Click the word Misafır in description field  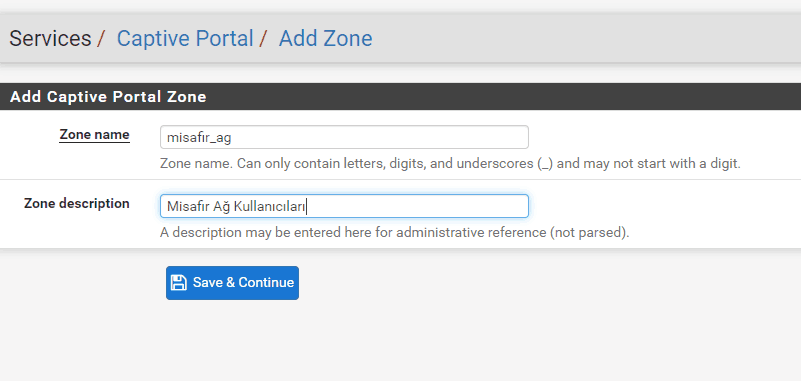tap(187, 207)
